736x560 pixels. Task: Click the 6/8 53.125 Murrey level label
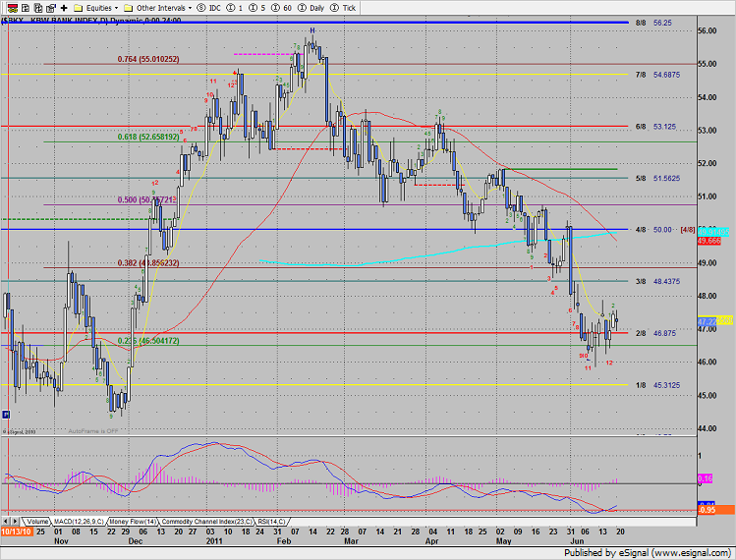(x=655, y=127)
